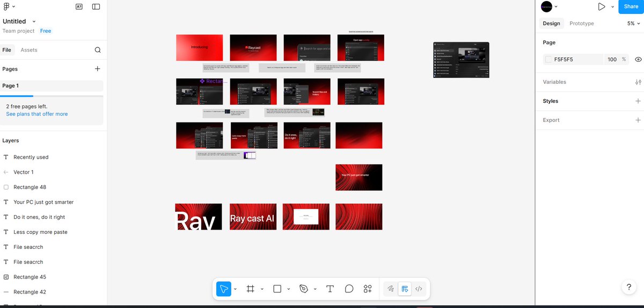Open Figma logo menu chevron

coord(13,6)
